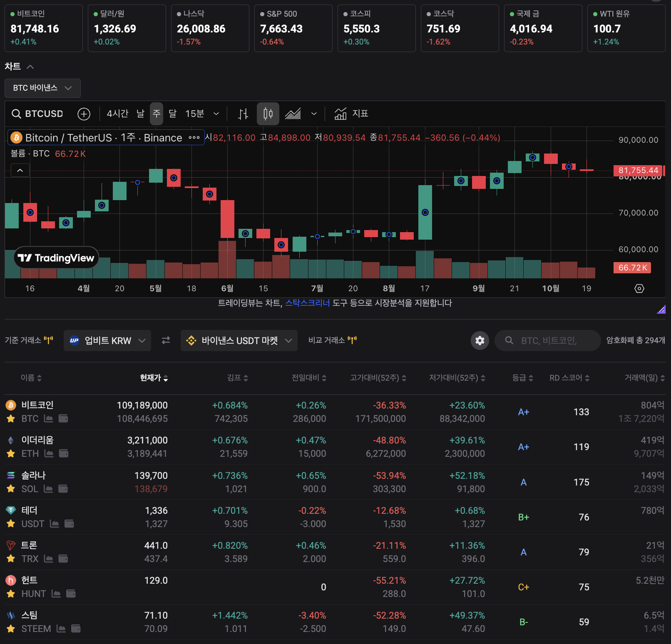
Task: Open table settings gear icon
Action: tap(480, 341)
